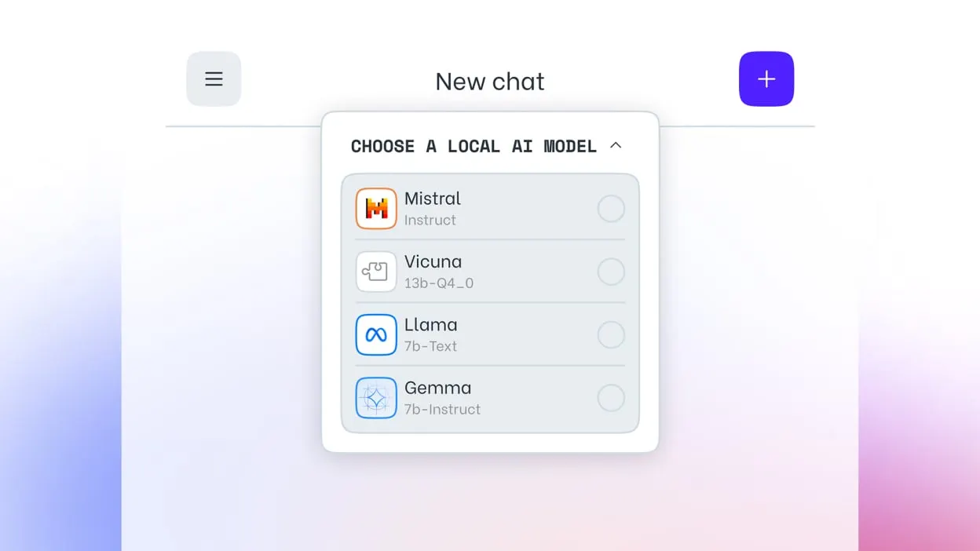Select the Llama model name
The image size is (980, 551).
tap(430, 325)
